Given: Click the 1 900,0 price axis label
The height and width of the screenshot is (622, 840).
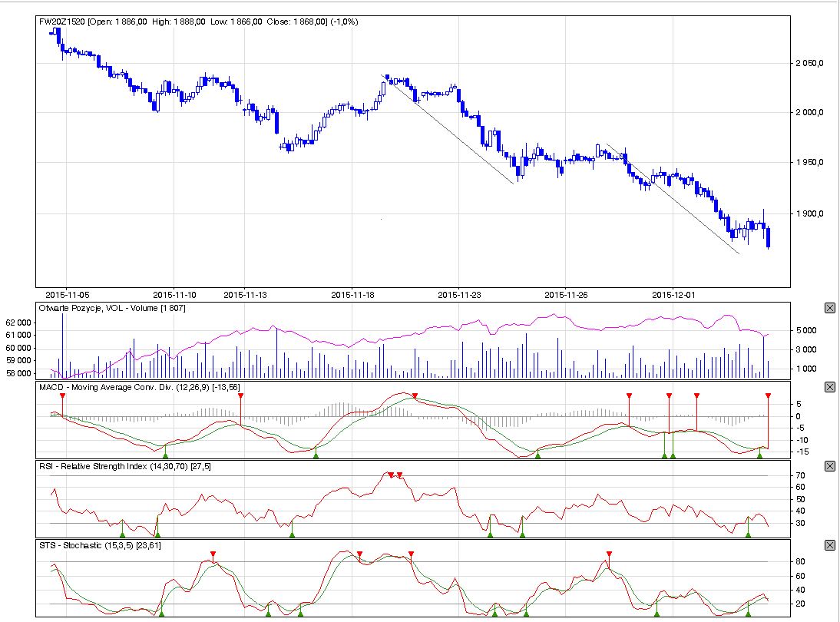Looking at the screenshot, I should point(809,213).
